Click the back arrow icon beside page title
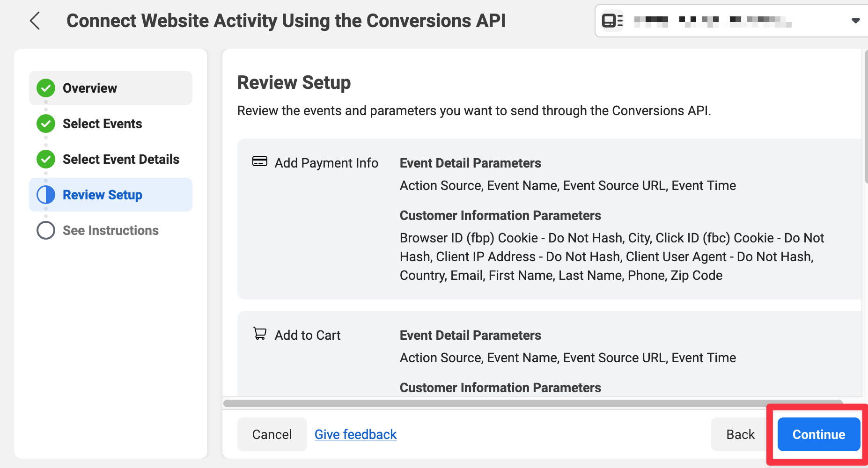The image size is (868, 468). point(35,21)
